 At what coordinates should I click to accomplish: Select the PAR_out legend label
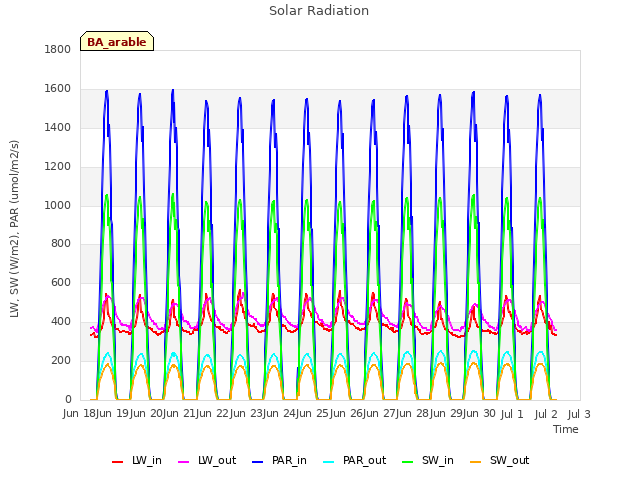click(364, 461)
